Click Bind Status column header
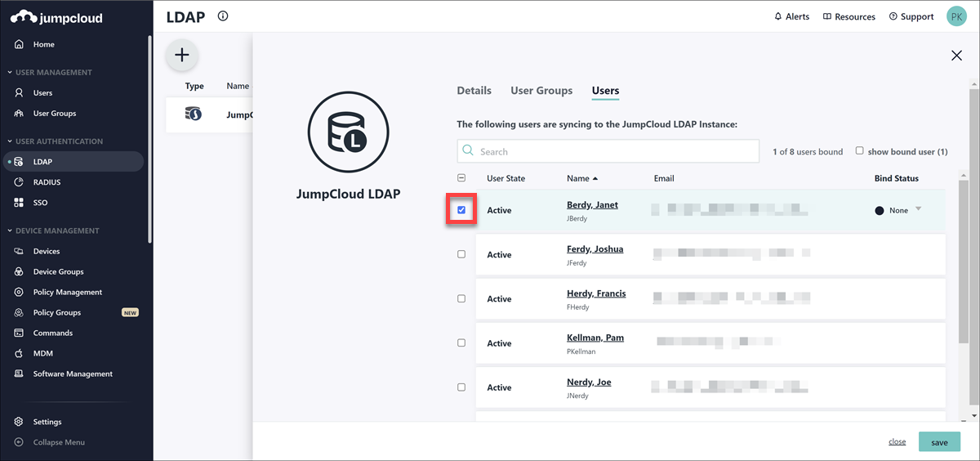This screenshot has width=980, height=461. [897, 178]
